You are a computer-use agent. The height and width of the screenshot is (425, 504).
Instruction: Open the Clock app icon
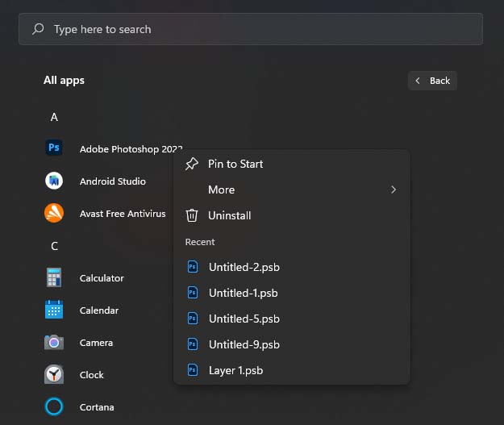[54, 375]
